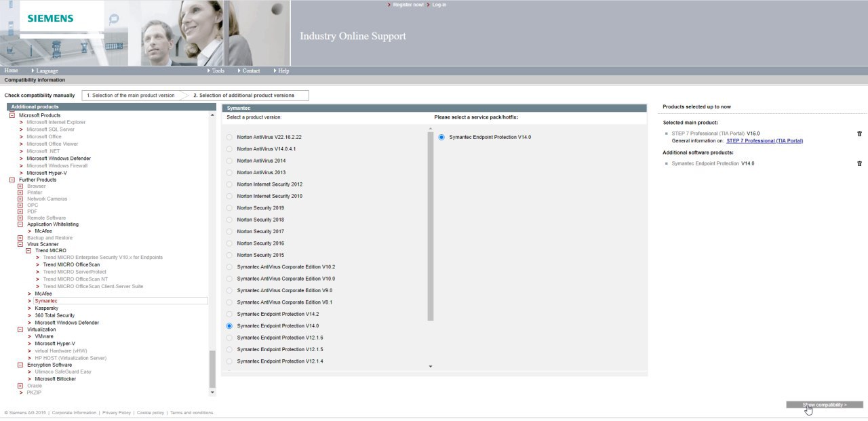Select Trend MICRO OfficeScan tree item

71,264
